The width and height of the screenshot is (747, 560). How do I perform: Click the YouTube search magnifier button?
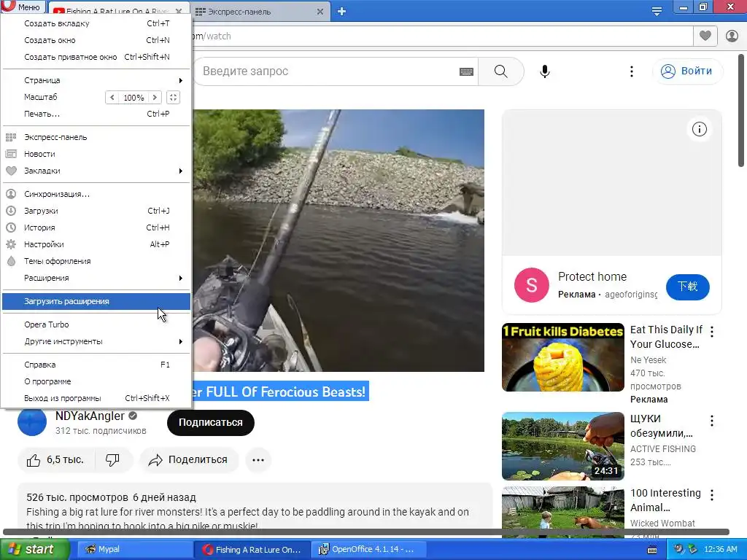(500, 71)
